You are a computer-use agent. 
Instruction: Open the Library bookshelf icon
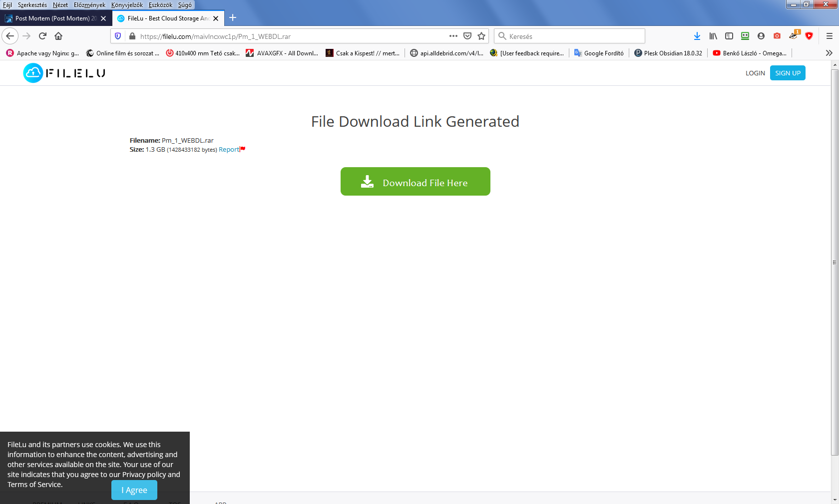(713, 36)
